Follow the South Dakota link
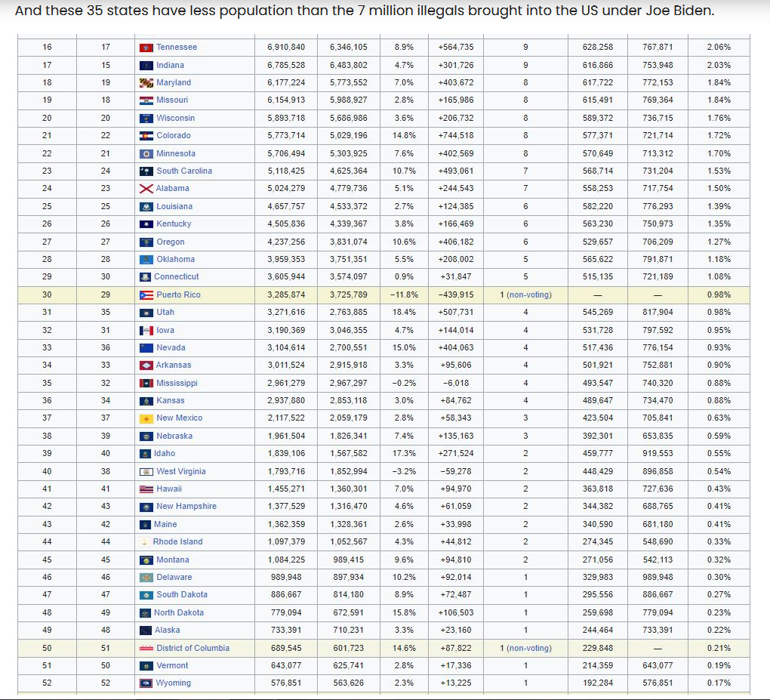The image size is (770, 700). [182, 594]
